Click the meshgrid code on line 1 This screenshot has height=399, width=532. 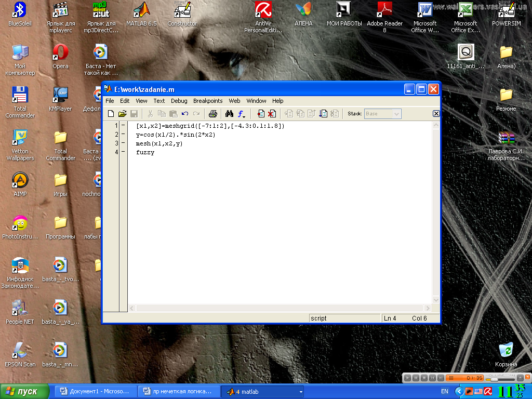(x=210, y=126)
